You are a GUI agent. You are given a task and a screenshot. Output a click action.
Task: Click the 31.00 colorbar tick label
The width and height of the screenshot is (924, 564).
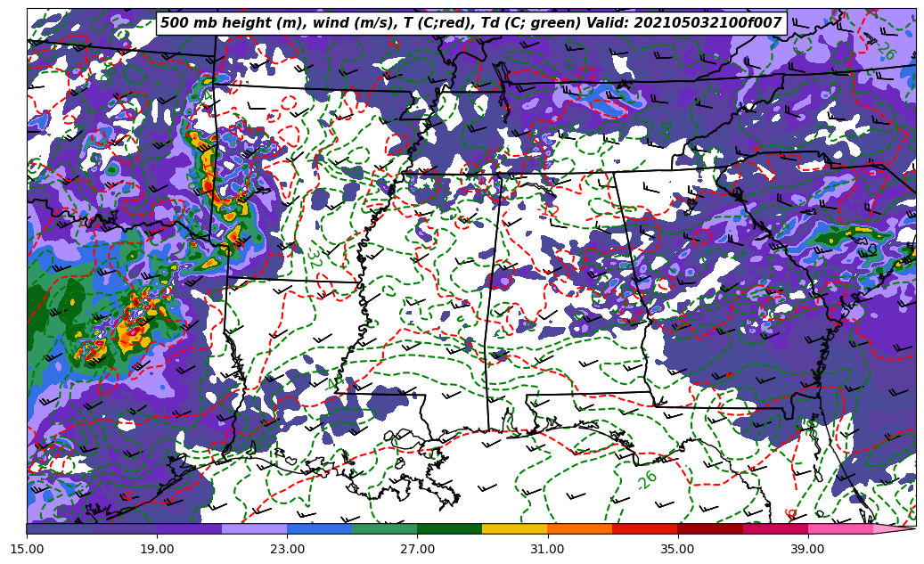(x=547, y=550)
